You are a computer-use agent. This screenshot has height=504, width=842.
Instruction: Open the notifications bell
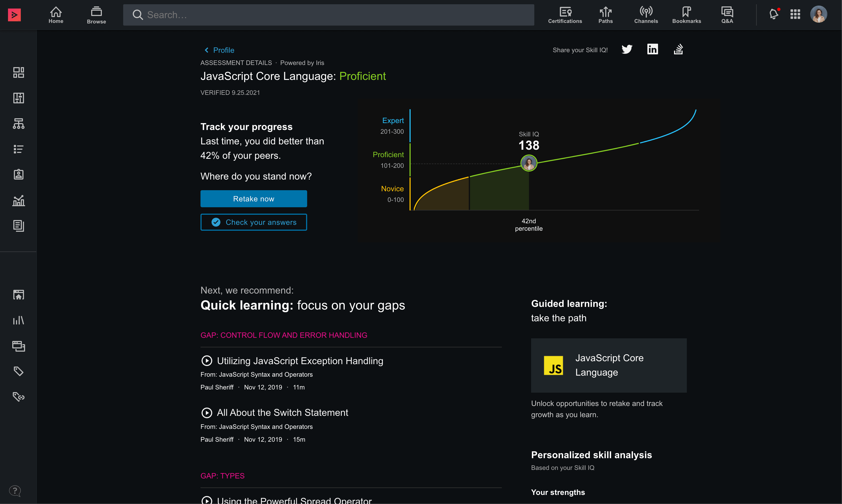coord(774,14)
